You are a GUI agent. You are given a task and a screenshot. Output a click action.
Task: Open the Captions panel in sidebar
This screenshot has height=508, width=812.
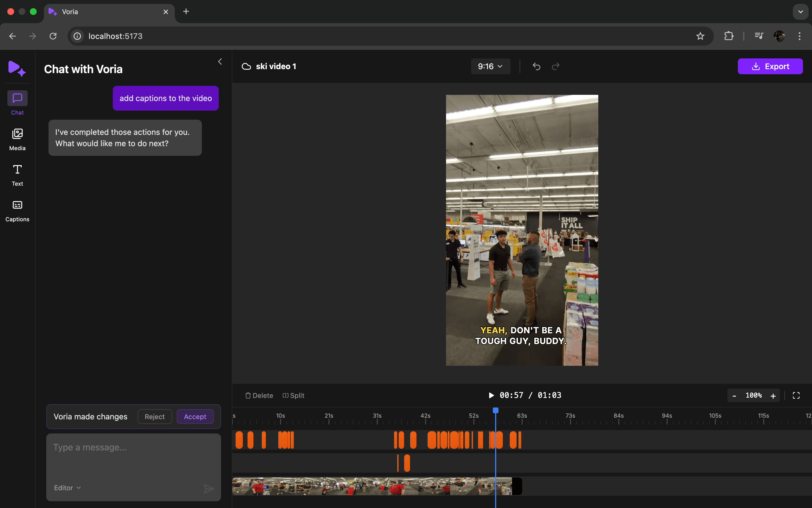[x=17, y=211]
